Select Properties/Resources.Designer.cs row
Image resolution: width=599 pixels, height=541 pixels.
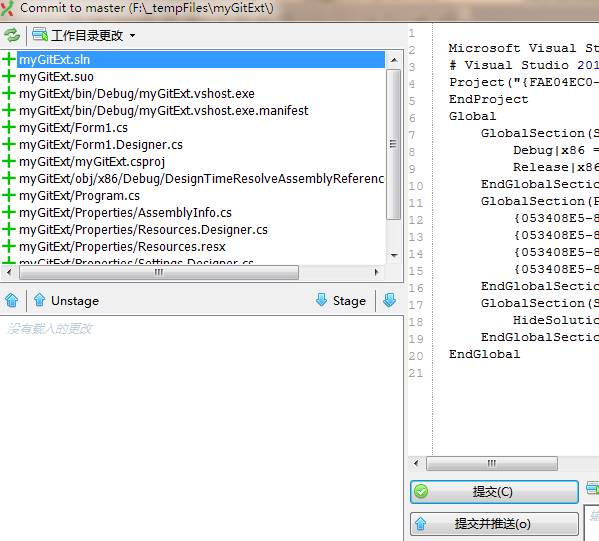click(x=201, y=230)
